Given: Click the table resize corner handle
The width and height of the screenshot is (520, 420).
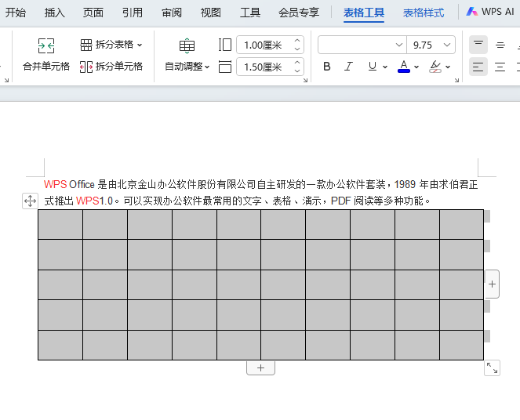Looking at the screenshot, I should click(x=492, y=368).
